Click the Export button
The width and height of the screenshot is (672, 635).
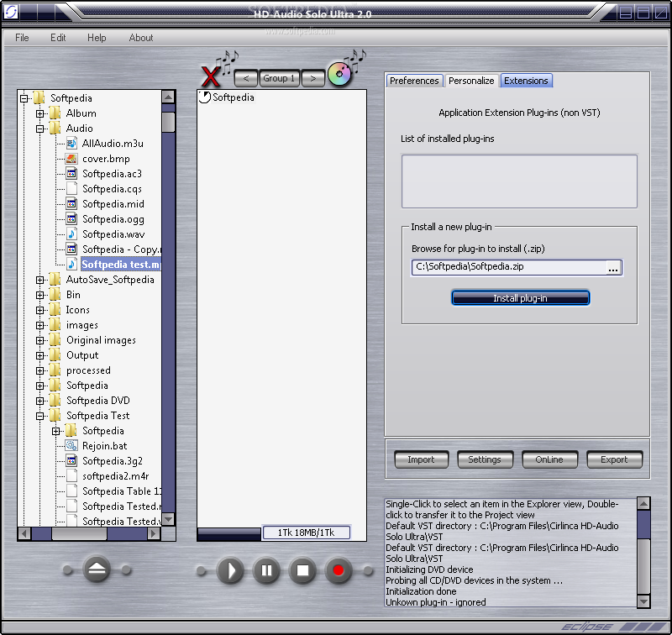coord(614,459)
